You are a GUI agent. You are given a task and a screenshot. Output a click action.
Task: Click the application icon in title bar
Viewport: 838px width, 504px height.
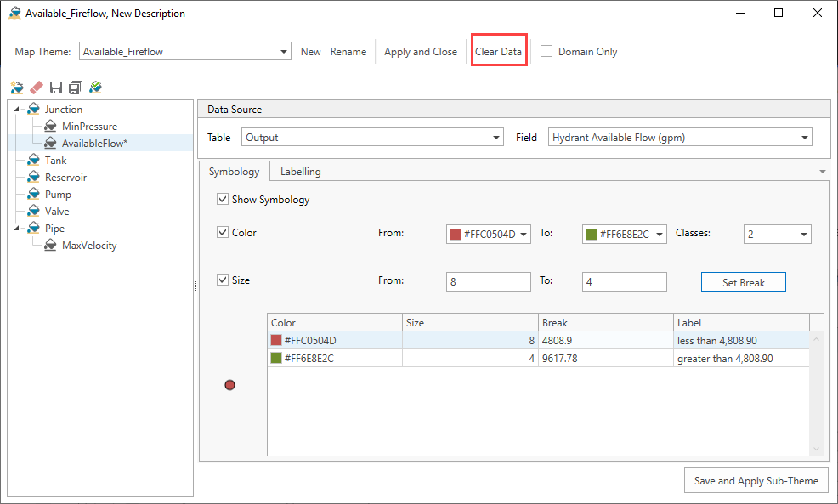14,13
